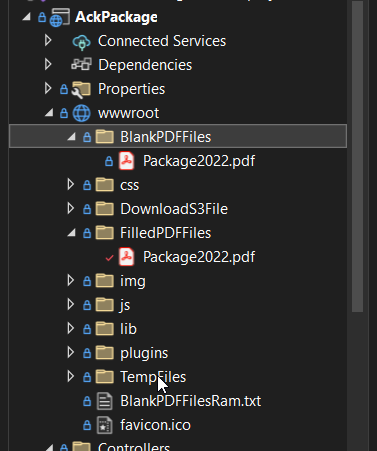Collapse the wwwroot folder
The image size is (377, 451).
click(49, 113)
